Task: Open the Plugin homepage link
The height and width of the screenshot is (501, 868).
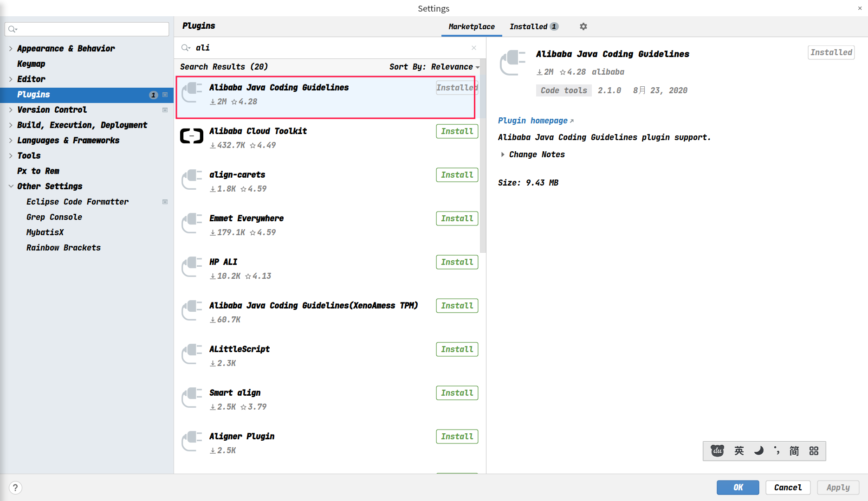Action: click(x=536, y=121)
